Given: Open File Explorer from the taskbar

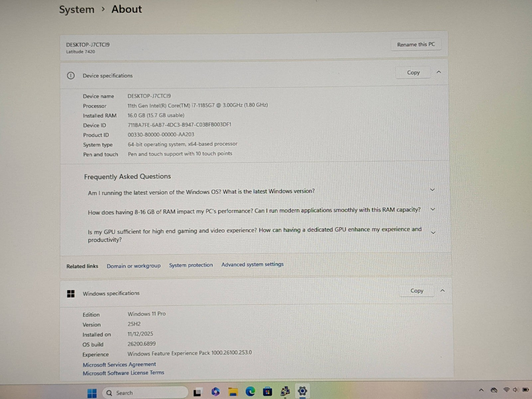Looking at the screenshot, I should [x=233, y=392].
